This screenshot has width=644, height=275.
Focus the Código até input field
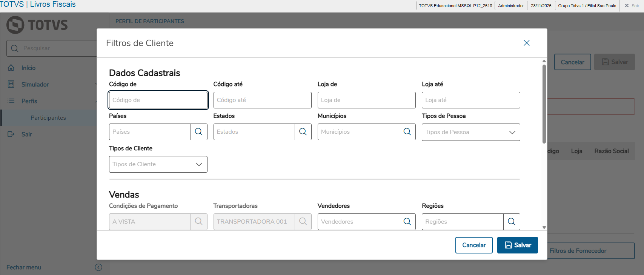262,100
